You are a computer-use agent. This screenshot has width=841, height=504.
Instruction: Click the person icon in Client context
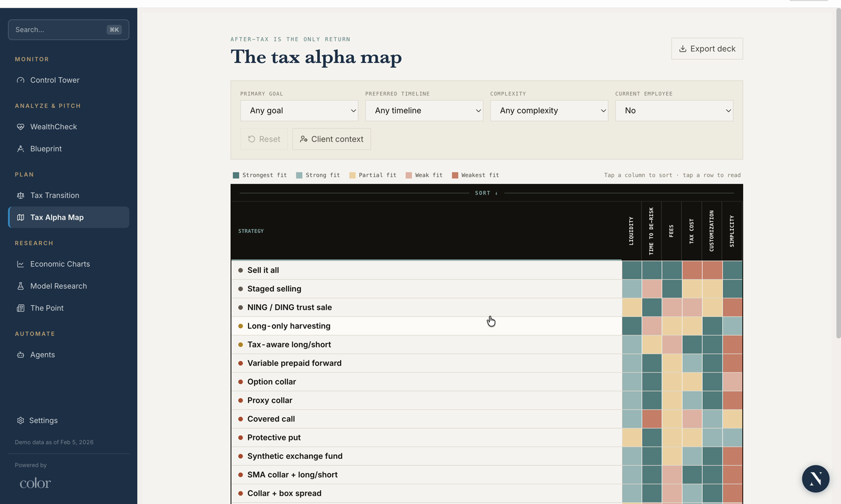pos(303,139)
